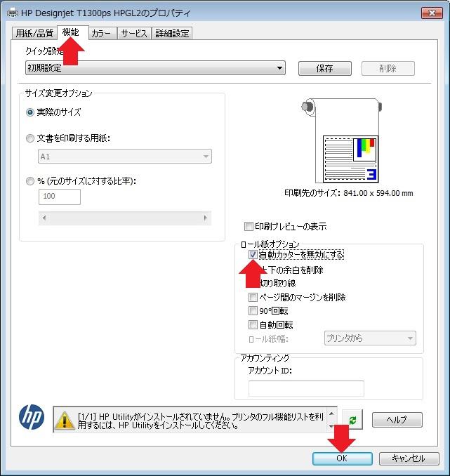Select the % (元のサイズに対する比率) radio button
The width and height of the screenshot is (450, 476).
click(29, 181)
